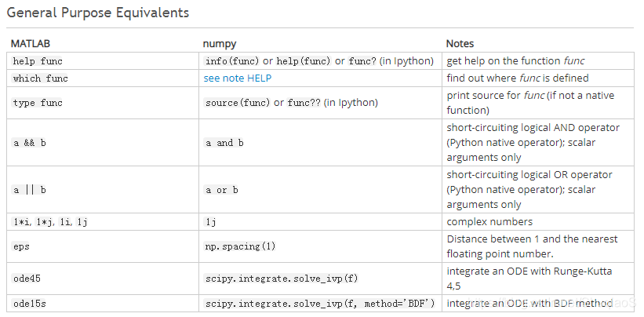Click the 'numpy' column header
Image resolution: width=644 pixels, height=317 pixels.
[x=220, y=44]
